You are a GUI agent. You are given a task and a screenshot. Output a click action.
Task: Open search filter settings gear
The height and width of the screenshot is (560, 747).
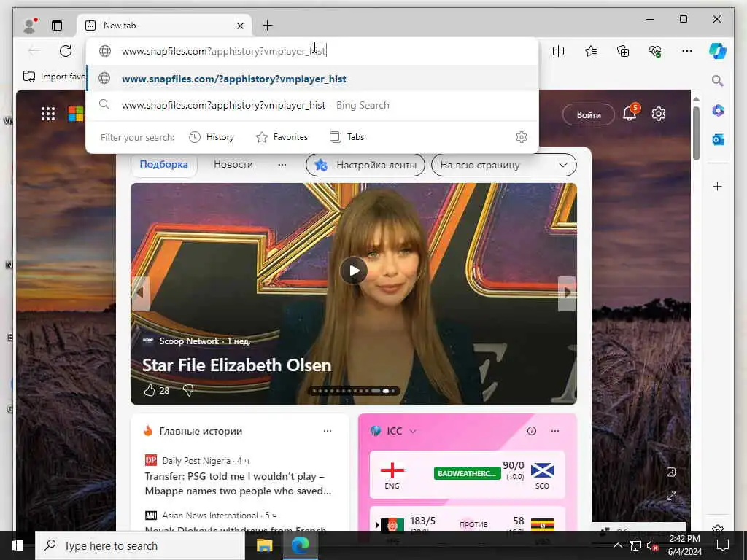click(522, 137)
